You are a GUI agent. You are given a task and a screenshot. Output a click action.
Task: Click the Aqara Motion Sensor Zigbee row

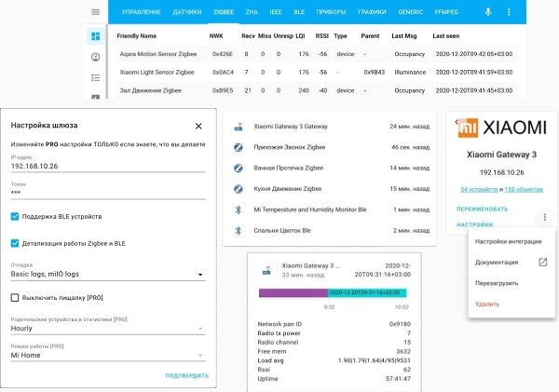pyautogui.click(x=317, y=54)
